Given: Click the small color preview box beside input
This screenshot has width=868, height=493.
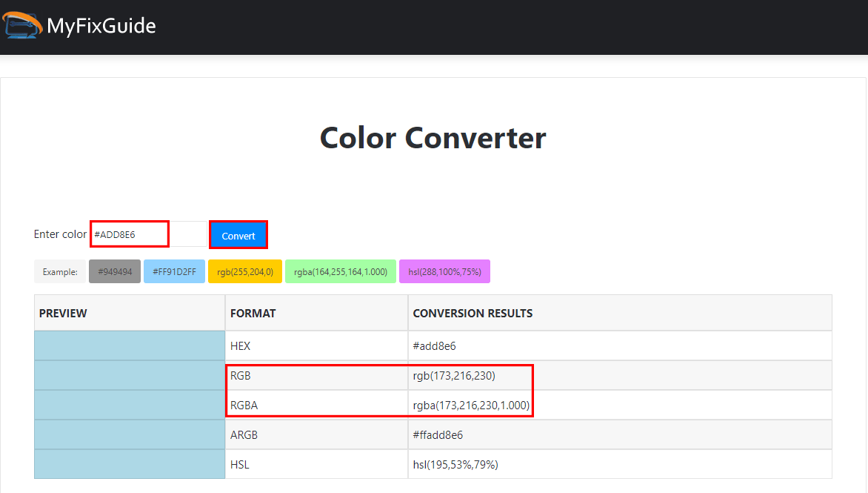Looking at the screenshot, I should (190, 234).
